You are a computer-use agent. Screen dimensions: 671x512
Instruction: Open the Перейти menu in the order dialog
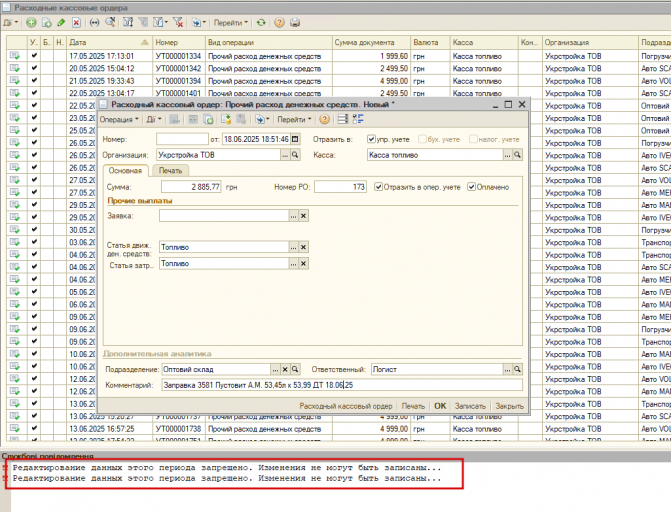coord(294,119)
